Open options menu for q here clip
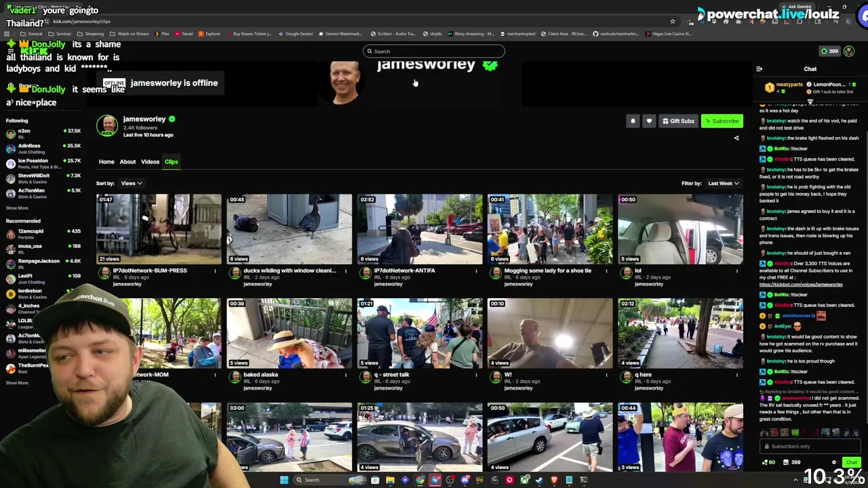Screen dimensions: 868x488 pos(737,375)
